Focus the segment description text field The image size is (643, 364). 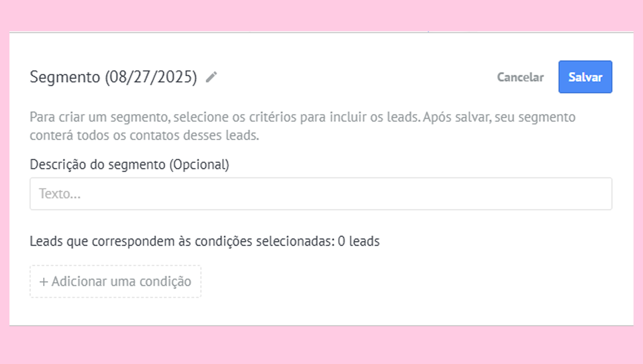coord(321,194)
